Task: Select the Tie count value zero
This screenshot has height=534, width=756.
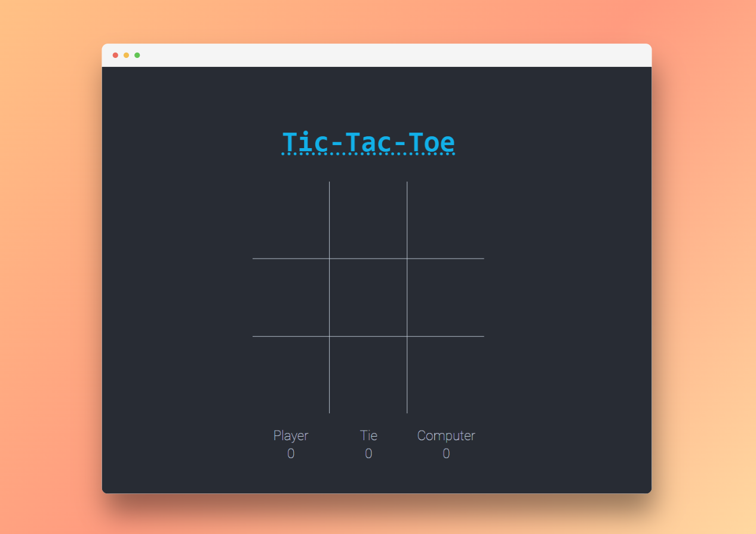Action: pyautogui.click(x=368, y=454)
